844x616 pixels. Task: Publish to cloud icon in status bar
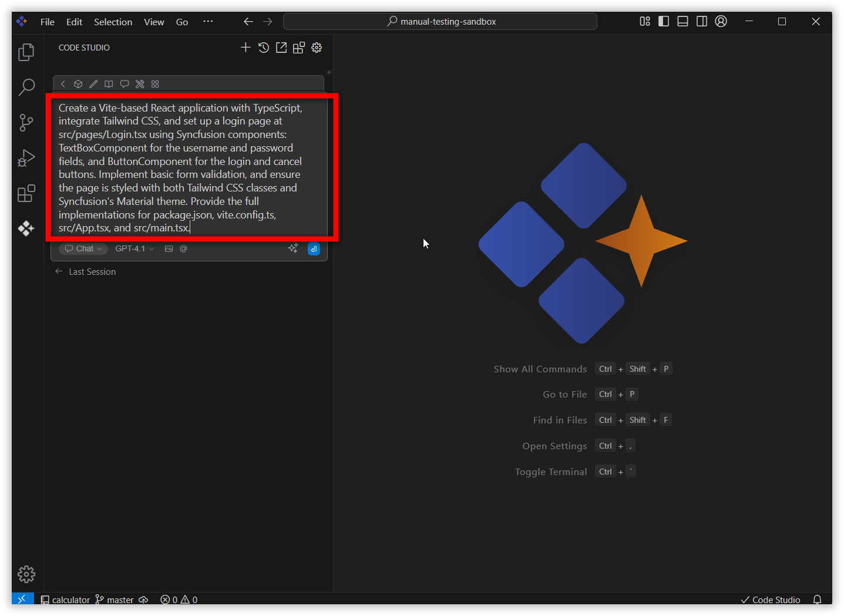click(143, 600)
